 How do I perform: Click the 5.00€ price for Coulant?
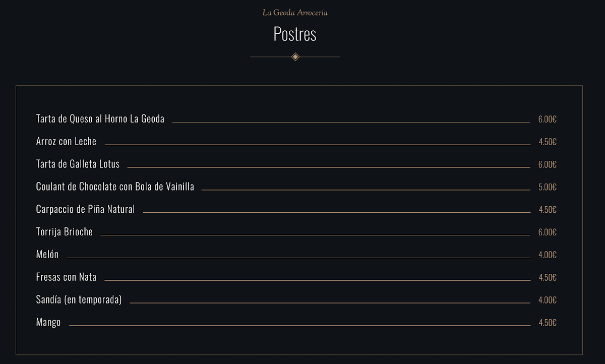coord(547,187)
